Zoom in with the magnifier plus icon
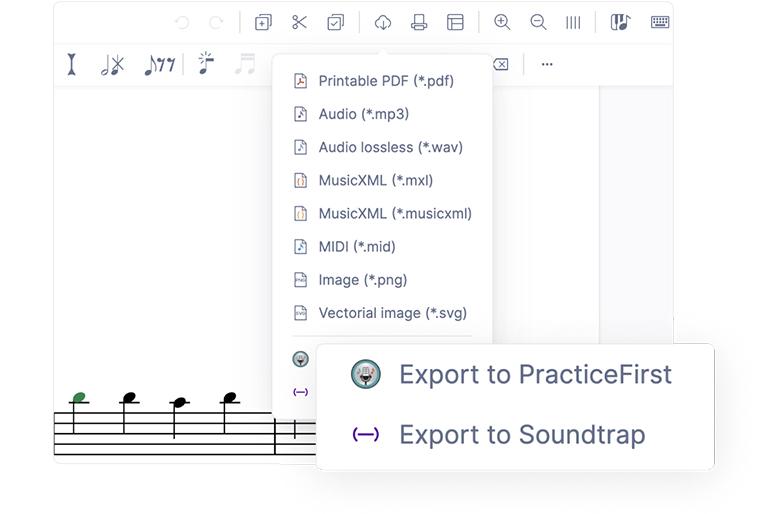 click(x=502, y=22)
